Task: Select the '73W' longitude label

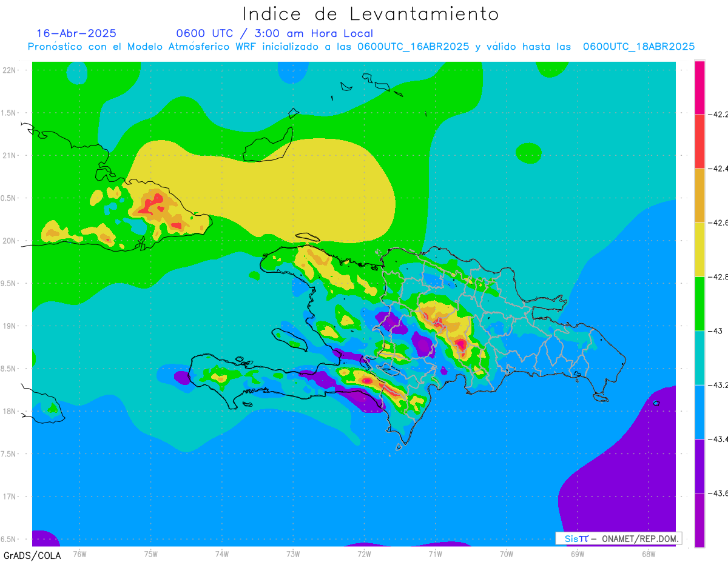Action: (293, 554)
